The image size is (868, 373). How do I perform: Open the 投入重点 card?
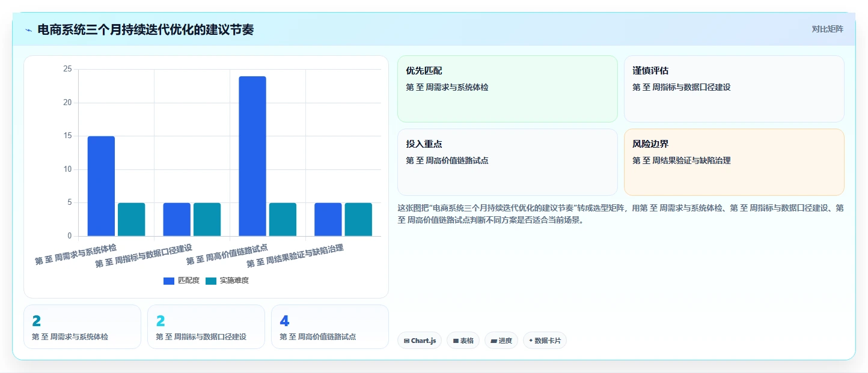tap(507, 162)
